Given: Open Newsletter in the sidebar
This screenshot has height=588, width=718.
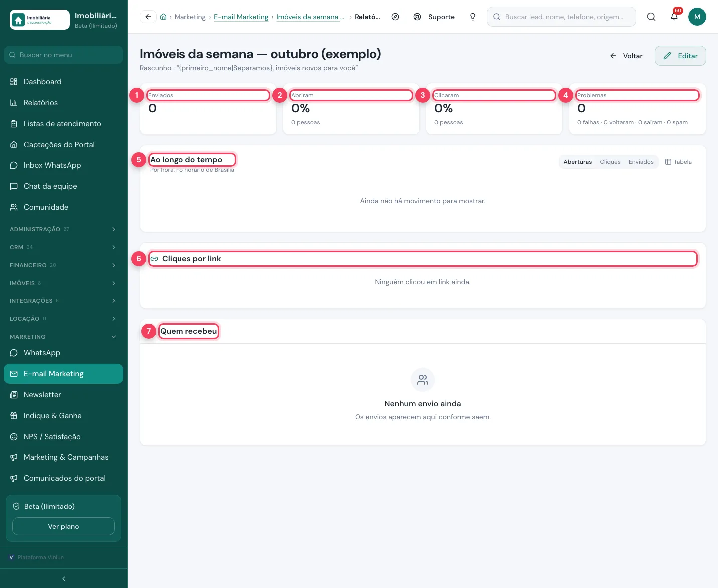Looking at the screenshot, I should (63, 395).
